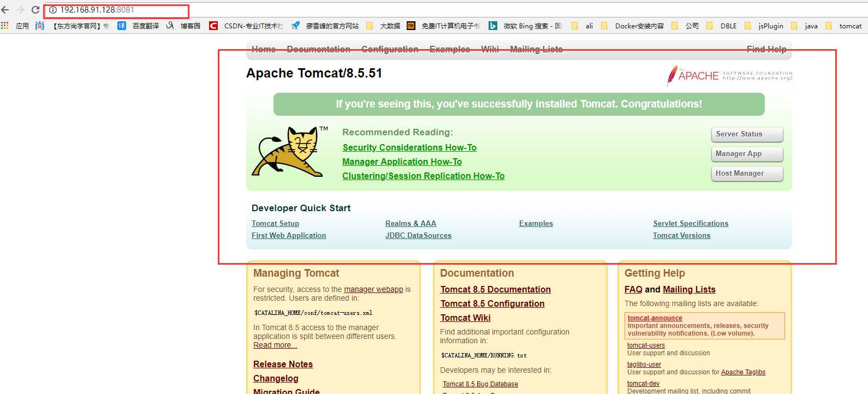Viewport: 868px width, 394px height.
Task: Click the browser back arrow
Action: pos(5,10)
